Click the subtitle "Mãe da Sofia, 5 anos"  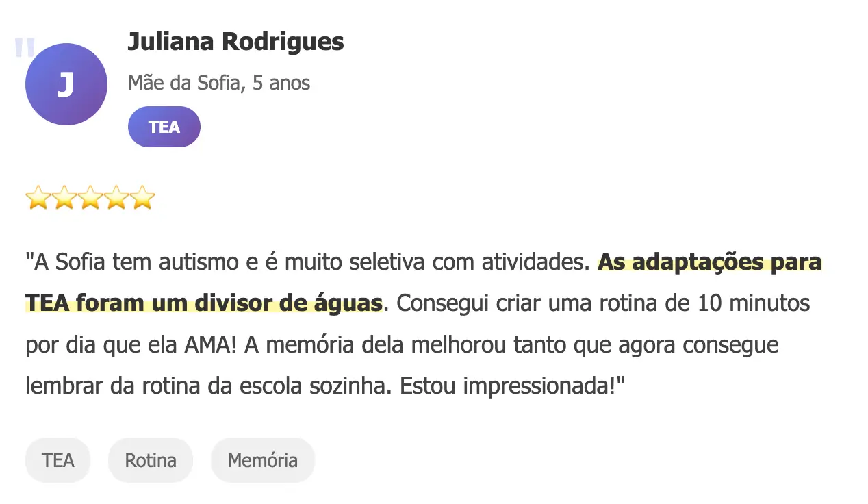[218, 83]
